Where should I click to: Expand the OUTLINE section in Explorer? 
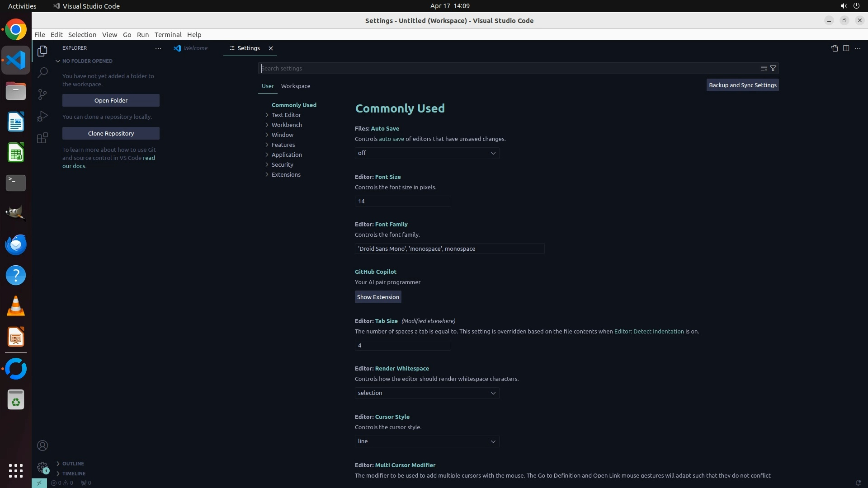(73, 464)
